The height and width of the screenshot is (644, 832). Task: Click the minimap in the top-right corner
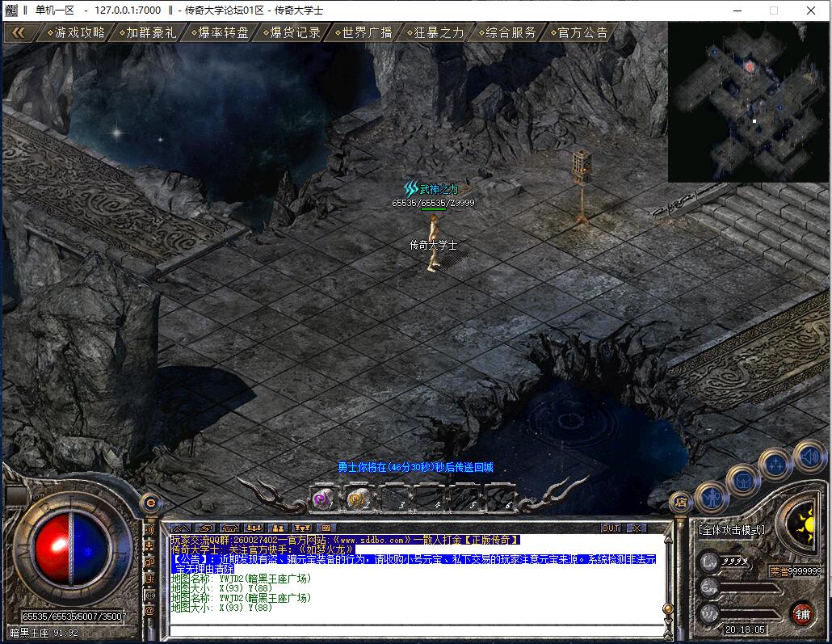pyautogui.click(x=748, y=102)
